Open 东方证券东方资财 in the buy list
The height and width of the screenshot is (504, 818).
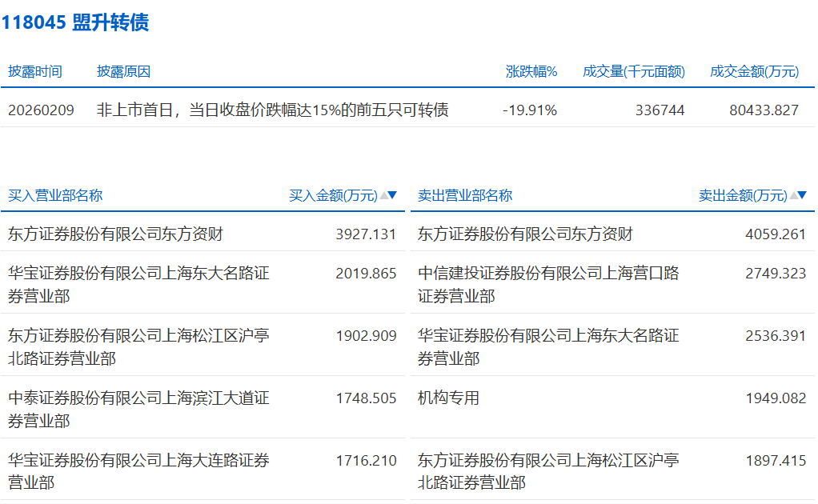[115, 234]
